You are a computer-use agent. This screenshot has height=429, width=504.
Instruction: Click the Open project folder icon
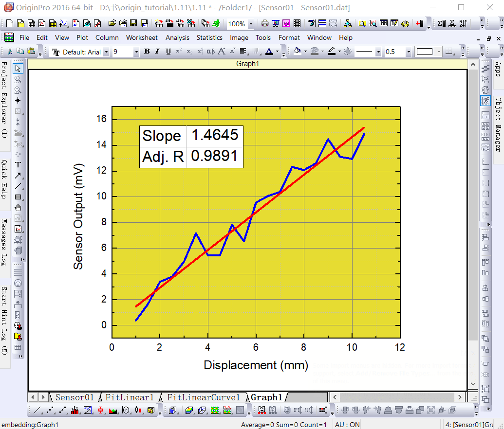pos(112,23)
